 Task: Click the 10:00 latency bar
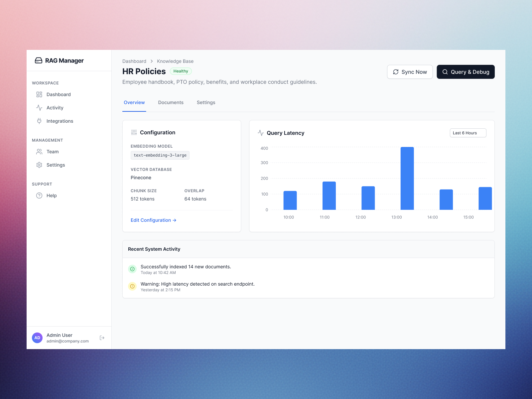pos(290,200)
